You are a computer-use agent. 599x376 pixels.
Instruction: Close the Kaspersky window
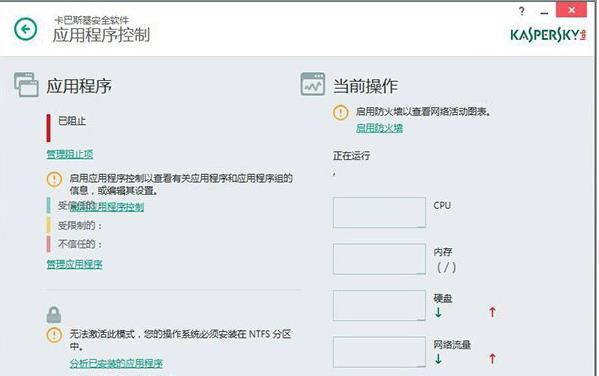(571, 10)
